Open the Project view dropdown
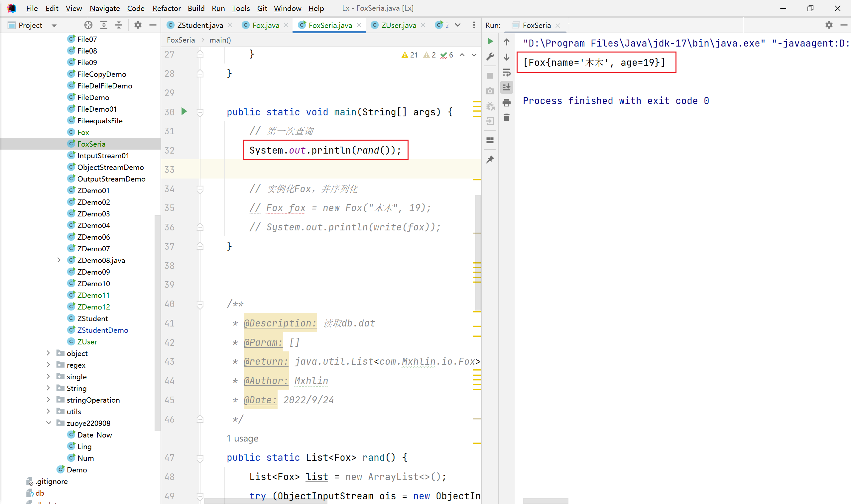The height and width of the screenshot is (504, 851). pos(54,26)
